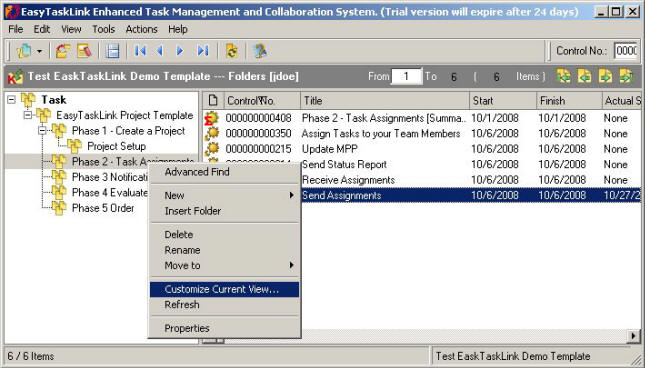Go to the first record toolbar arrow

tap(140, 51)
